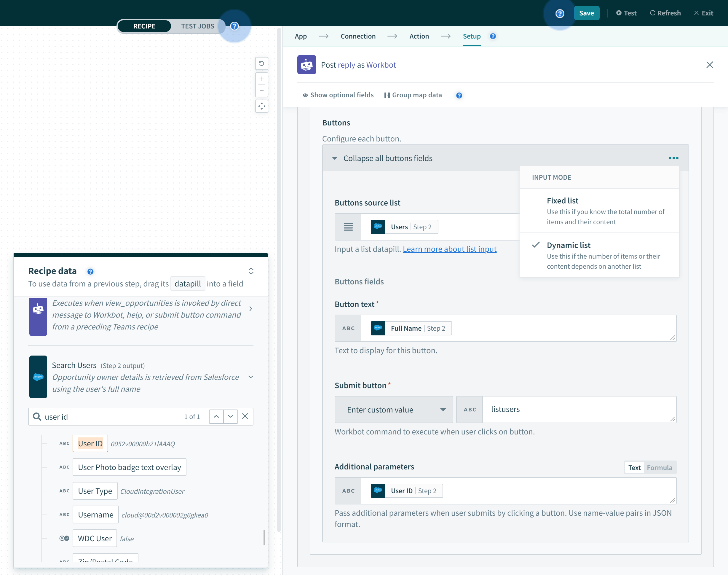Switch to the TEST JOBS tab
The height and width of the screenshot is (575, 728).
(197, 26)
